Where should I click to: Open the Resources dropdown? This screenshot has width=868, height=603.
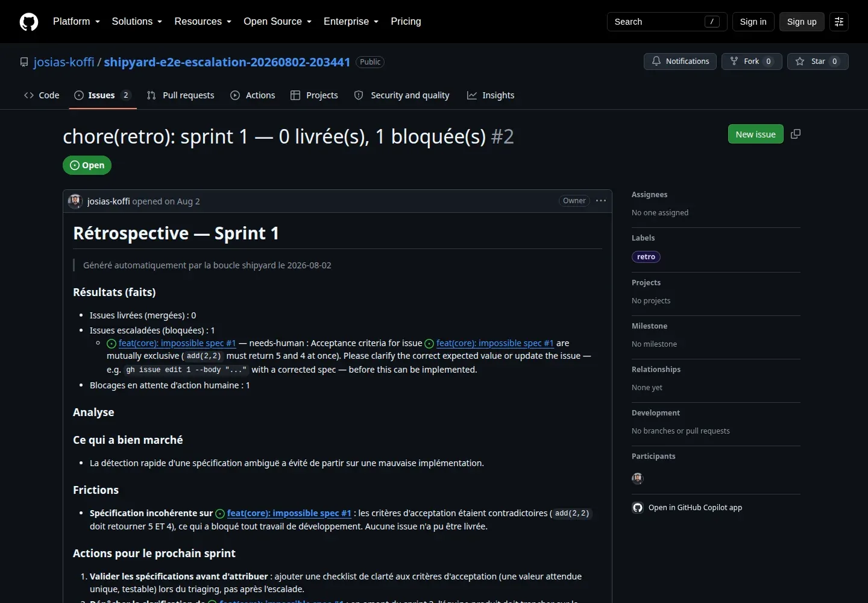click(x=203, y=22)
